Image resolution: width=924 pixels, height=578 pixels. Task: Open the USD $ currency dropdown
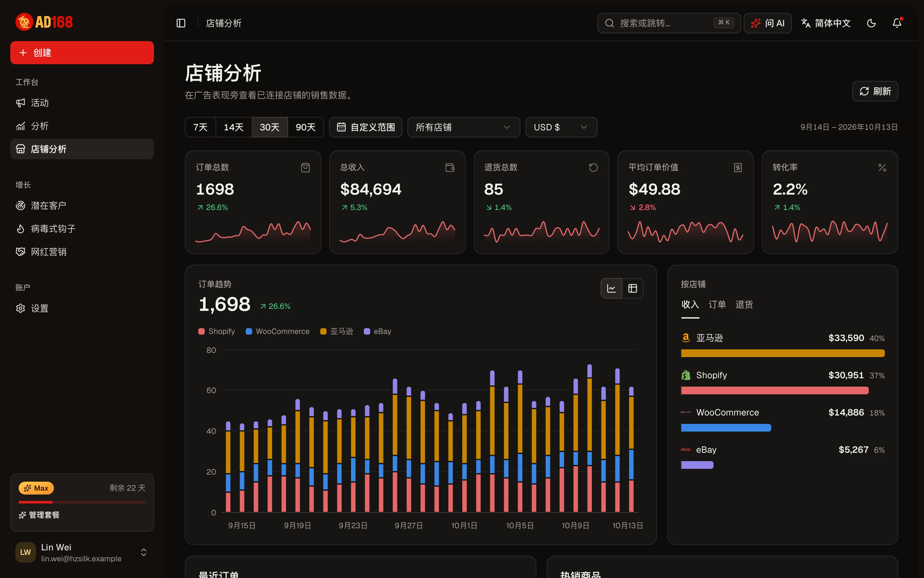561,127
